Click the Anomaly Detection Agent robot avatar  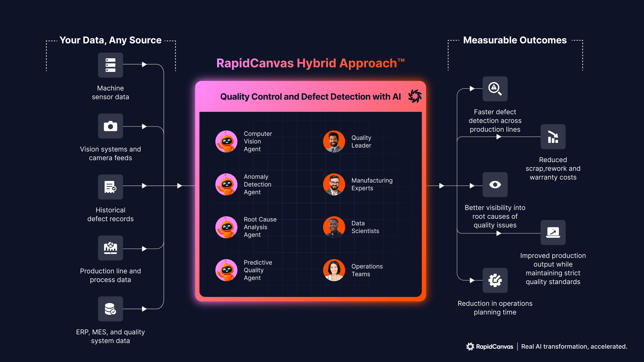226,184
